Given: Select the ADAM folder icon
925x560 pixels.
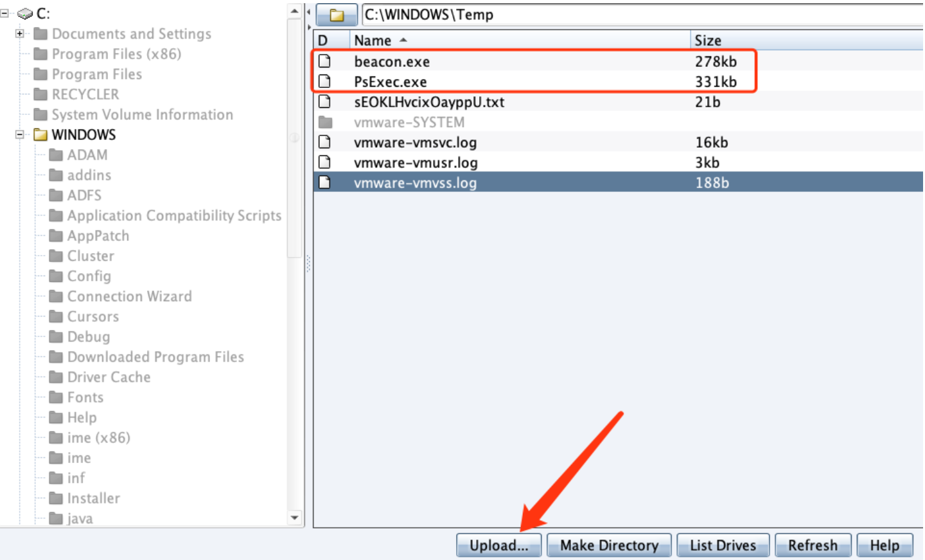Looking at the screenshot, I should (57, 155).
